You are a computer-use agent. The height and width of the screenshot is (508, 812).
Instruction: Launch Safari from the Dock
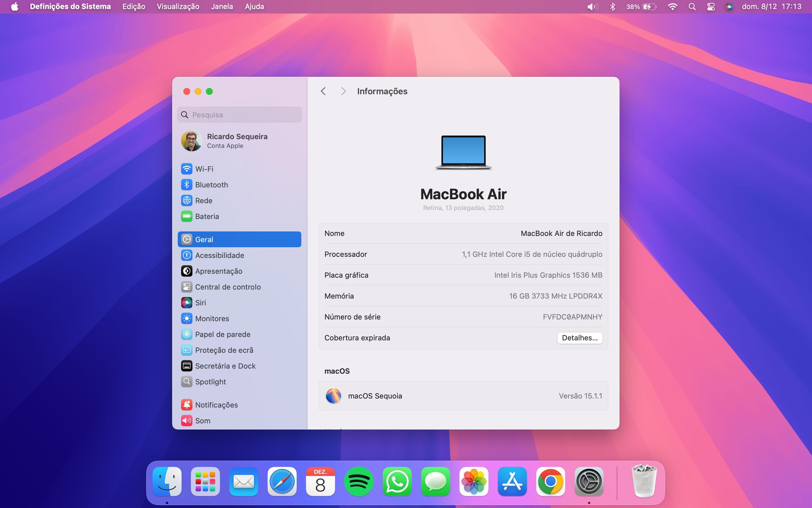[x=282, y=481]
